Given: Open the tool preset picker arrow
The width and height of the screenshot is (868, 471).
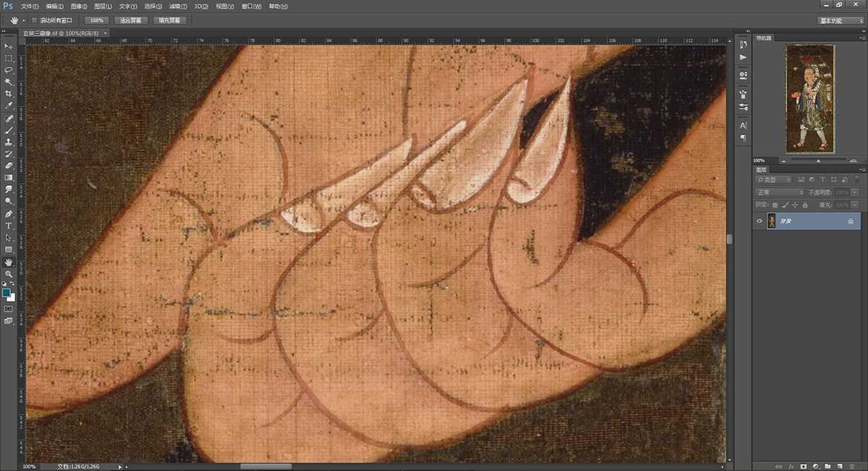Looking at the screenshot, I should (x=23, y=20).
